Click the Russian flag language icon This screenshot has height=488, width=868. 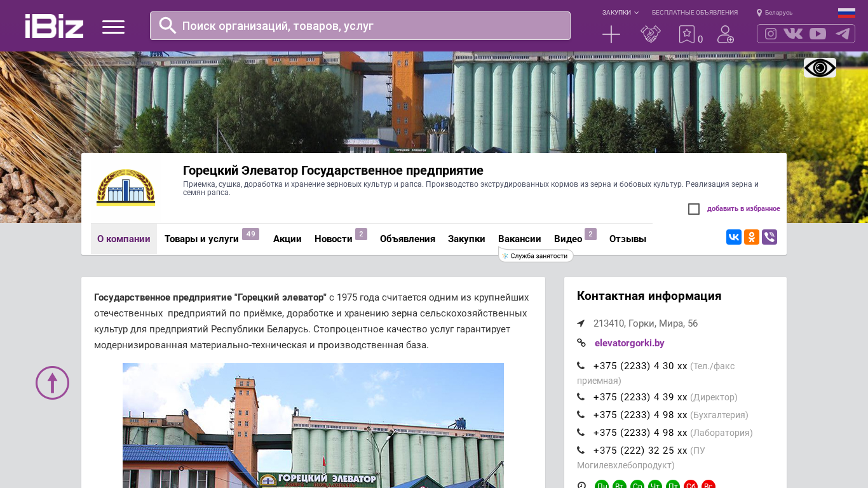846,13
